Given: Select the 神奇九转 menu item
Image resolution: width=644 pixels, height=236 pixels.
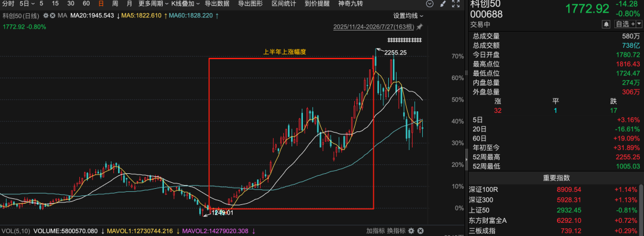Looking at the screenshot, I should (x=351, y=4).
